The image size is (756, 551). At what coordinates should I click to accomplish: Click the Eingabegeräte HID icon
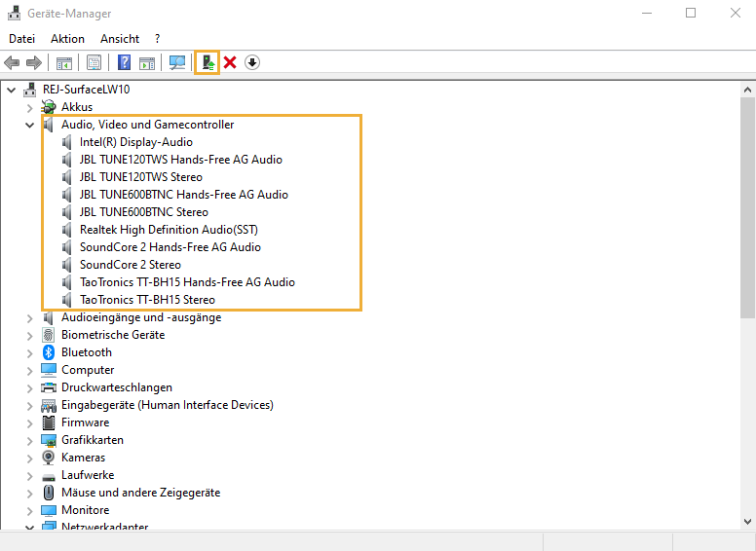point(49,405)
